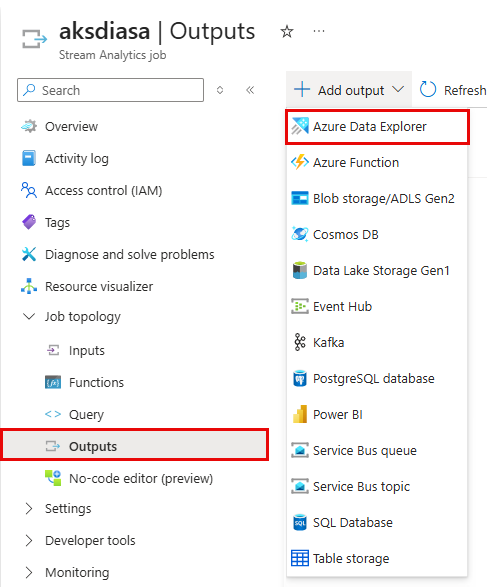This screenshot has height=587, width=487.
Task: Click the Overview gear icon
Action: point(29,126)
